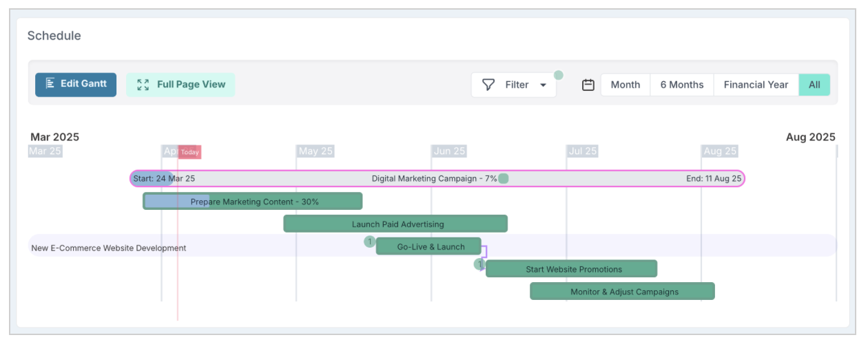Viewport: 868px width, 344px height.
Task: Select the All range option
Action: [x=814, y=85]
